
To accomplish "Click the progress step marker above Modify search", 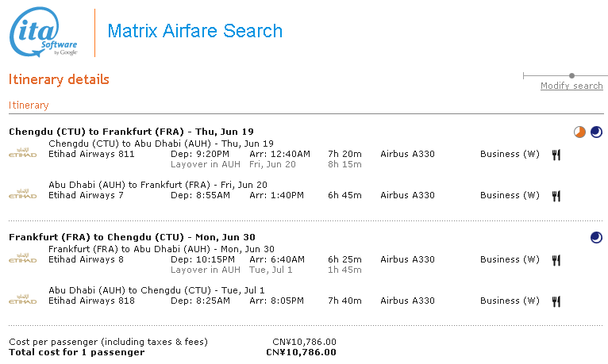I will (571, 76).
